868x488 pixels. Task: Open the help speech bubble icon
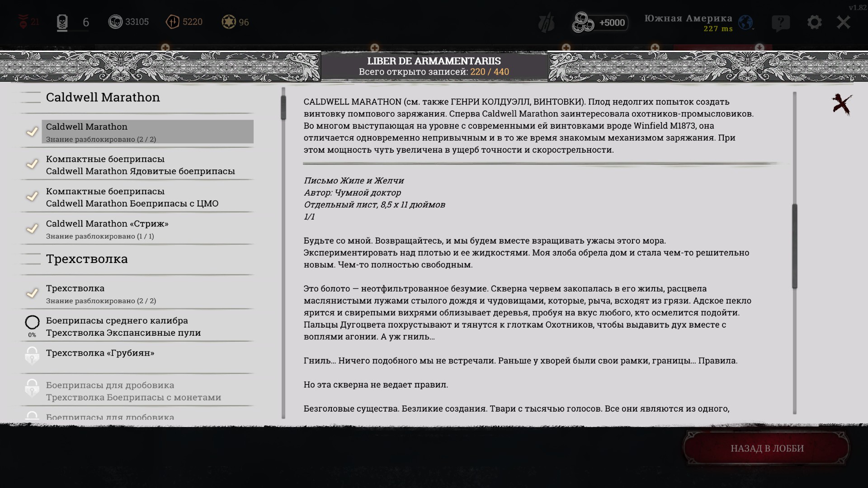(781, 22)
